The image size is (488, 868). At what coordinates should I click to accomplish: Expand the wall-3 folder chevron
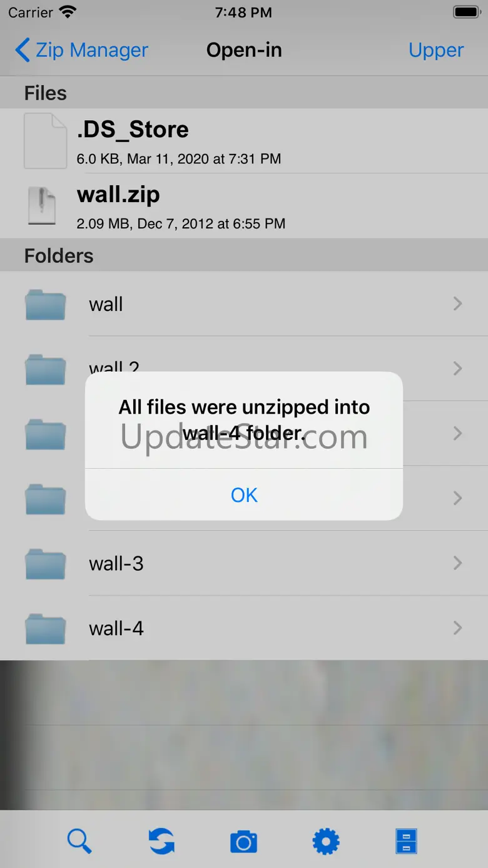[458, 563]
